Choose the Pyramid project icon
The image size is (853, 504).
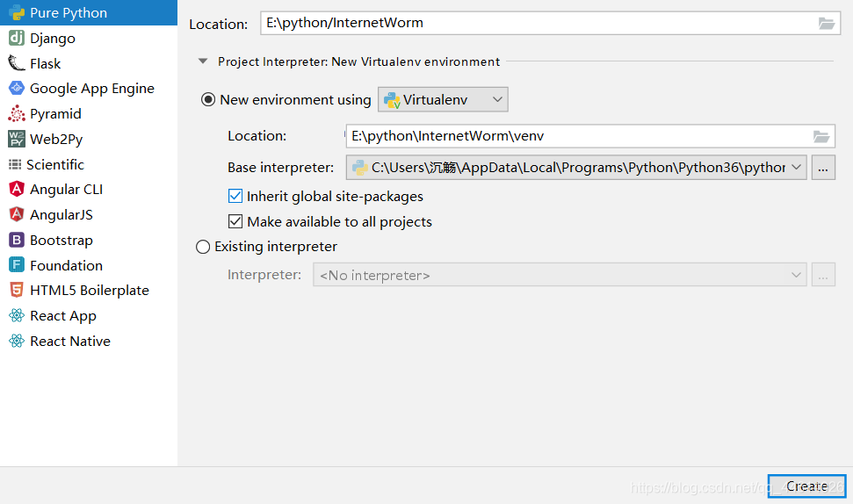point(17,113)
